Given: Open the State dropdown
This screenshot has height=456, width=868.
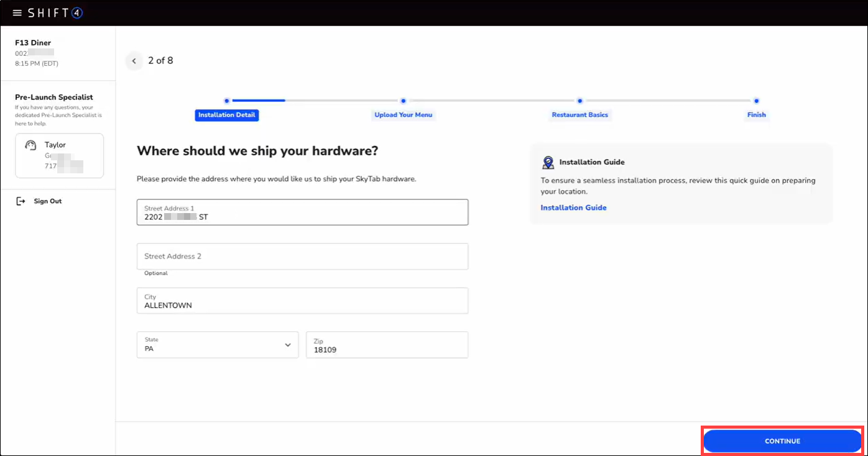Looking at the screenshot, I should (217, 345).
